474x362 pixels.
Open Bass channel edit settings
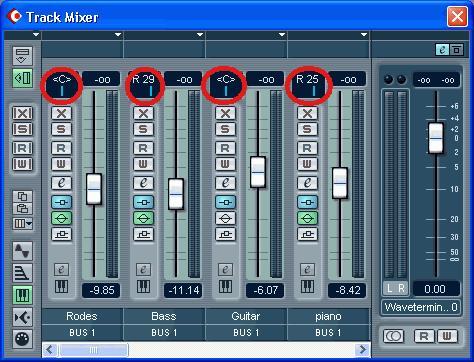(143, 183)
